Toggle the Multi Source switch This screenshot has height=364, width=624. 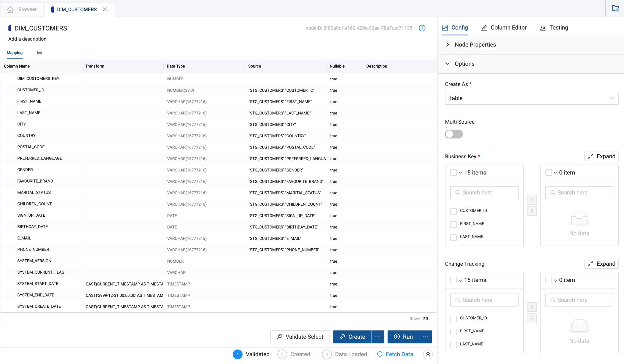pos(454,134)
